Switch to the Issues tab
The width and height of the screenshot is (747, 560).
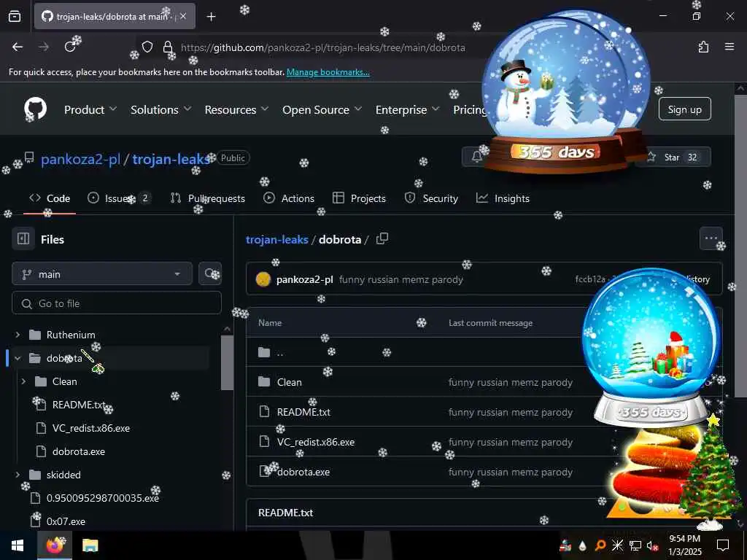tap(119, 198)
